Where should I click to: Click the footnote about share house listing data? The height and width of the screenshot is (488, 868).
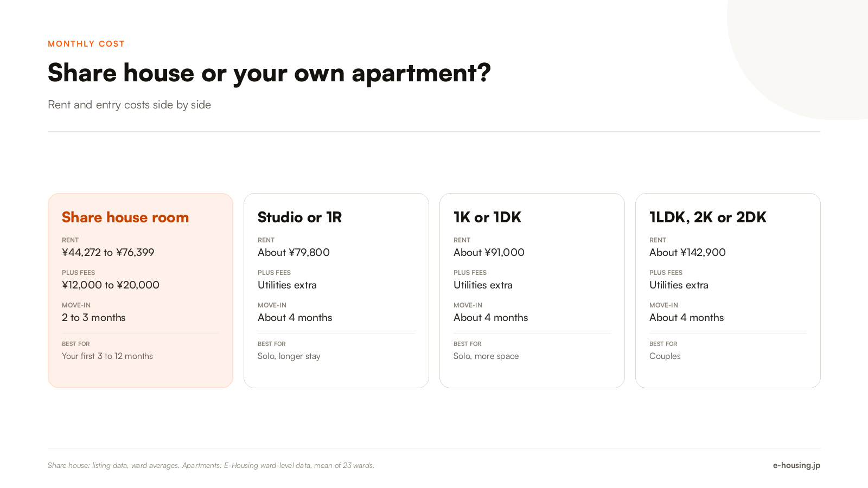211,465
